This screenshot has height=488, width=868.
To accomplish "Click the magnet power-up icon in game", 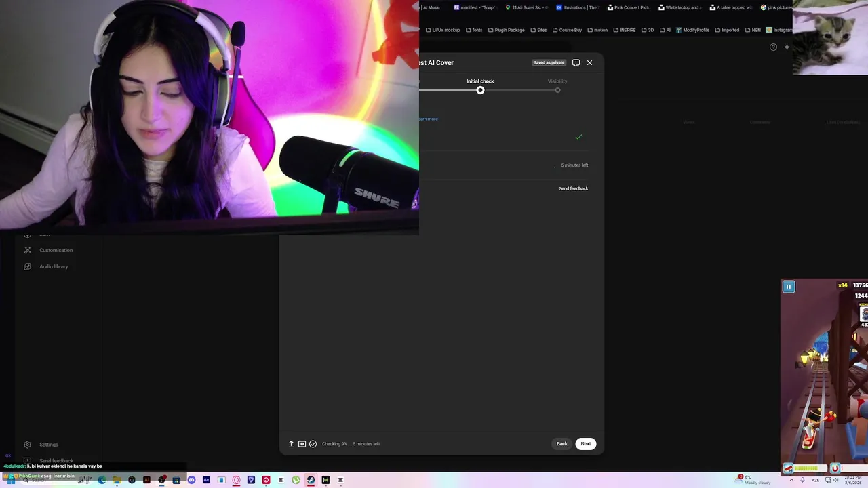I will click(835, 468).
